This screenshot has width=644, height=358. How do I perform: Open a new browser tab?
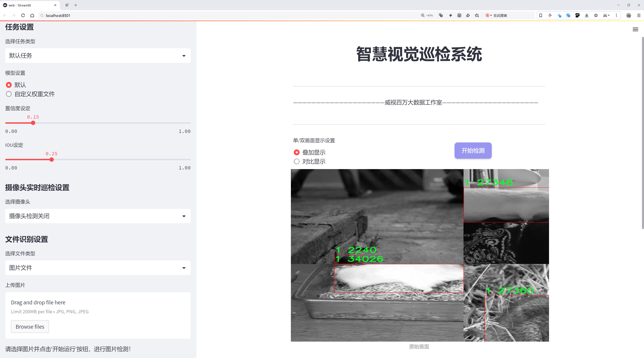76,5
